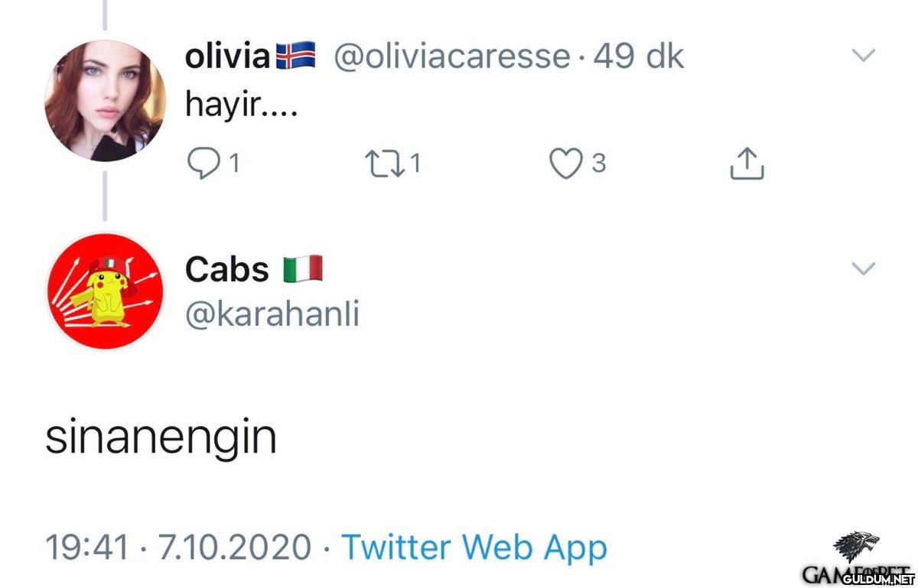Click the Iceland flag beside olivia
Image resolution: width=918 pixels, height=588 pixels.
(295, 57)
